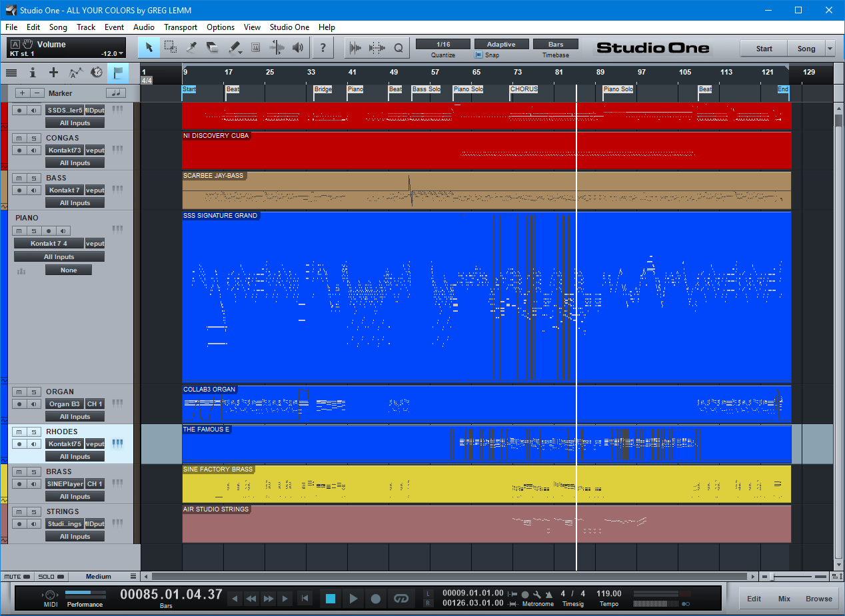Mute the RHODES track
The height and width of the screenshot is (616, 845).
pyautogui.click(x=19, y=432)
